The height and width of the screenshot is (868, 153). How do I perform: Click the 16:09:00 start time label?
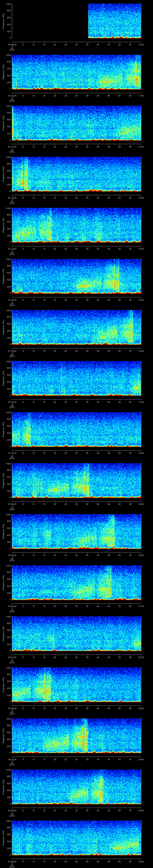point(12,44)
